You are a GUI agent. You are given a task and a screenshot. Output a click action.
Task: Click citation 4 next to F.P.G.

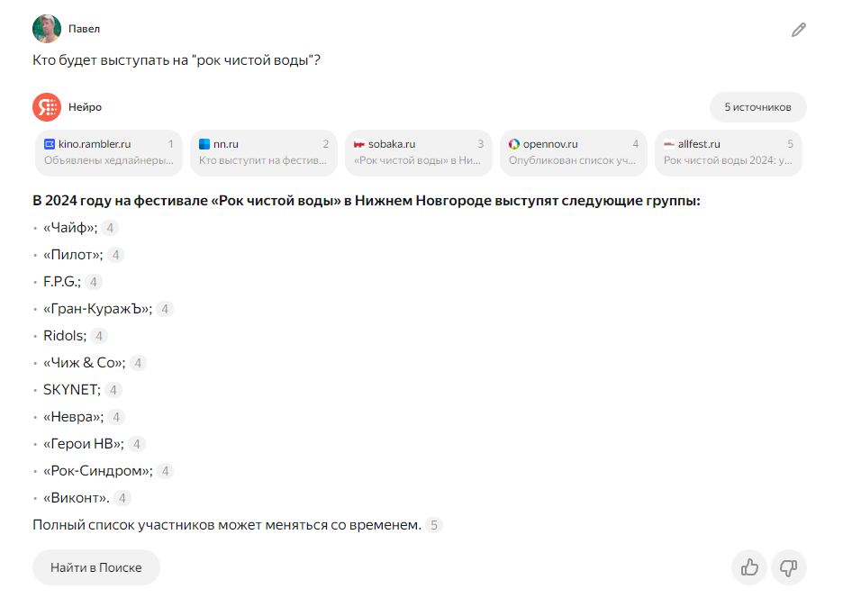tap(94, 282)
